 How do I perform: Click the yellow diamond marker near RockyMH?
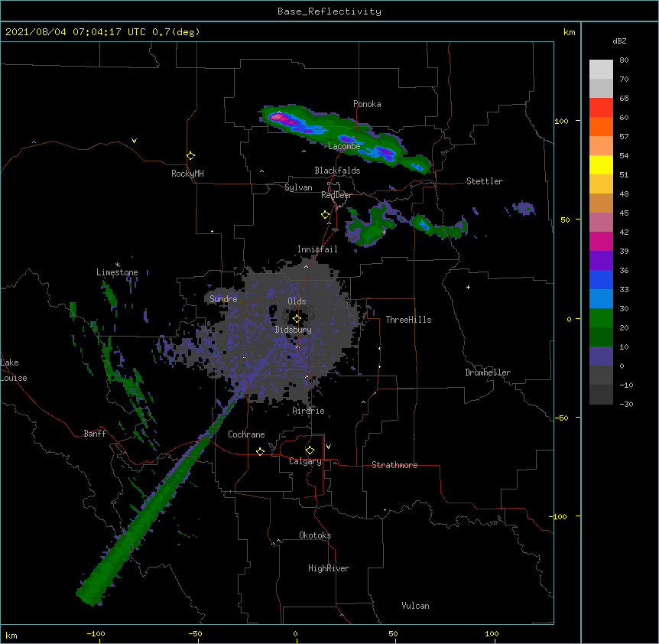click(x=190, y=156)
